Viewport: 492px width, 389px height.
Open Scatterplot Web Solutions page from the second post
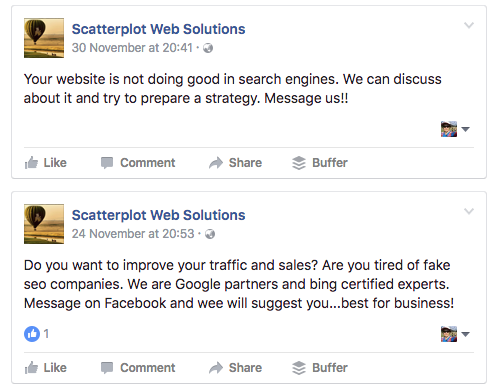tap(158, 215)
